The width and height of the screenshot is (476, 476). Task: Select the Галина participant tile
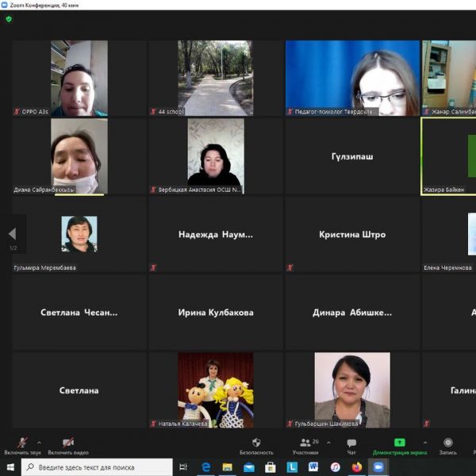pos(449,390)
